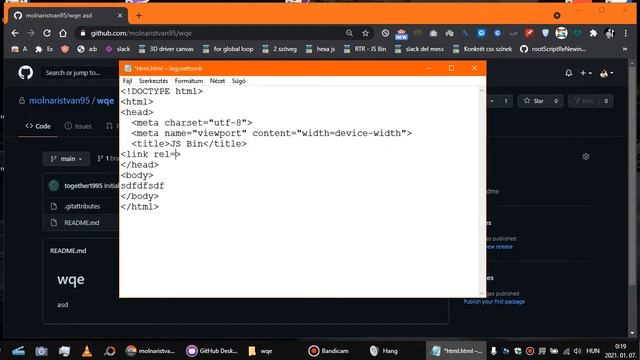Switch to Chrome molnaristva... taskbar button
This screenshot has height=360, width=640.
[150, 351]
